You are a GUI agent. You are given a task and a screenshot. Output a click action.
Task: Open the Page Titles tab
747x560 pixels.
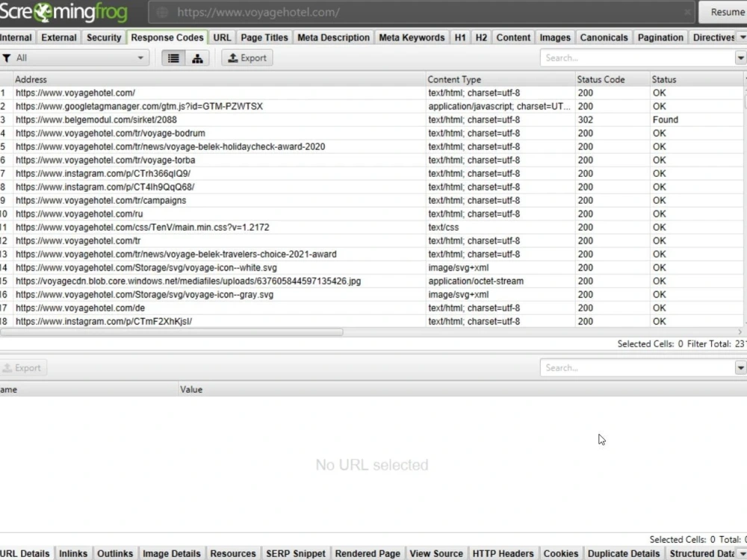[264, 37]
